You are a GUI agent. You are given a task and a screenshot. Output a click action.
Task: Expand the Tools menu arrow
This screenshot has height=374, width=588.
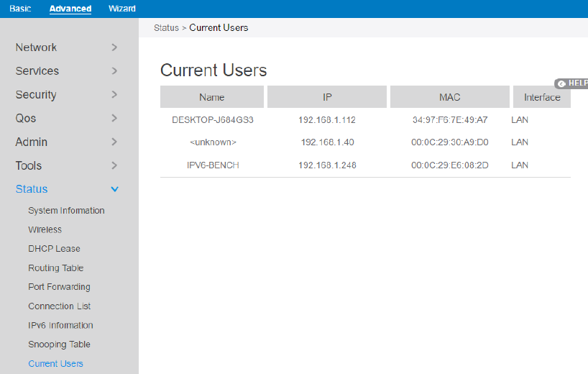tap(114, 166)
